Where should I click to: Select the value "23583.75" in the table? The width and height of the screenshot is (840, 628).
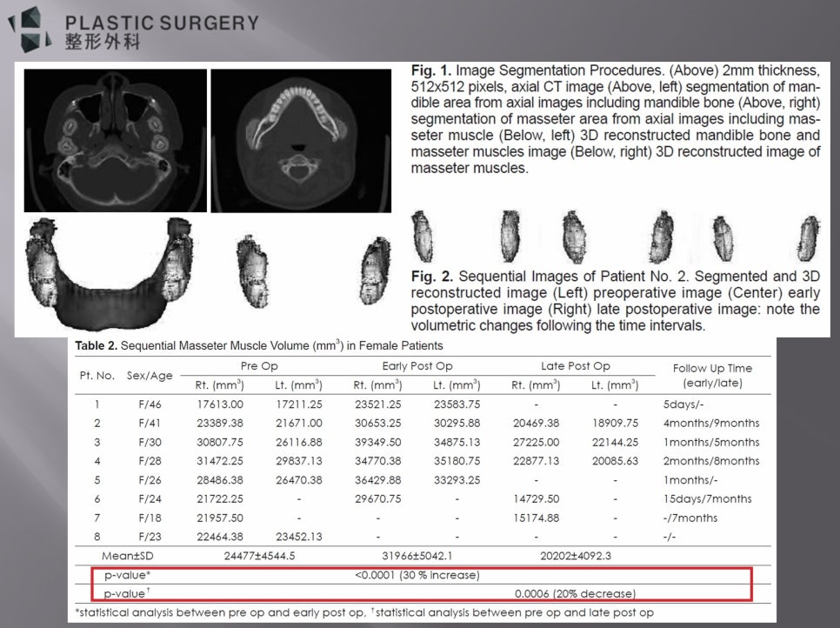pyautogui.click(x=457, y=404)
